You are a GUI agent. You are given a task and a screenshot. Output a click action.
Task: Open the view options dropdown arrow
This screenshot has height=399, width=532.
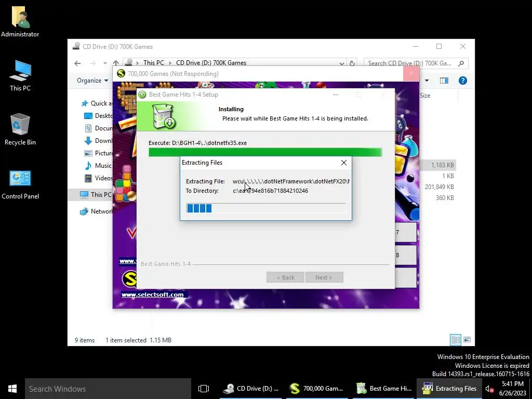[x=427, y=81]
